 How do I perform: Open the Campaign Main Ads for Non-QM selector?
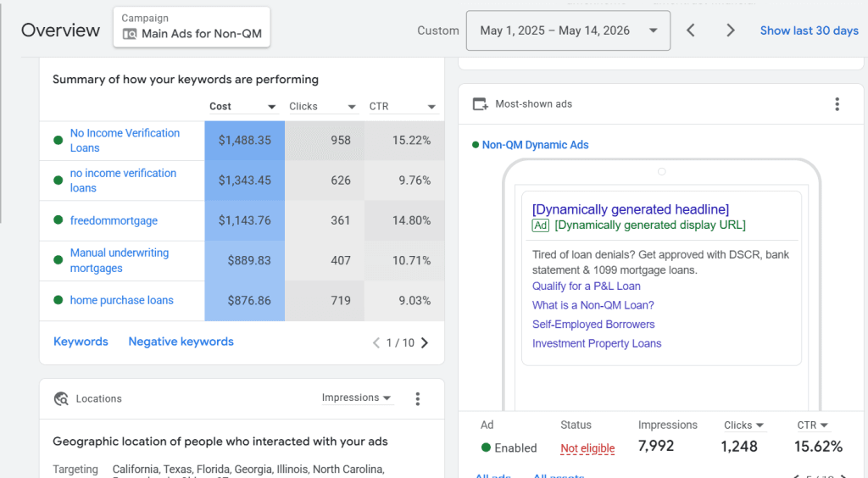pyautogui.click(x=192, y=27)
